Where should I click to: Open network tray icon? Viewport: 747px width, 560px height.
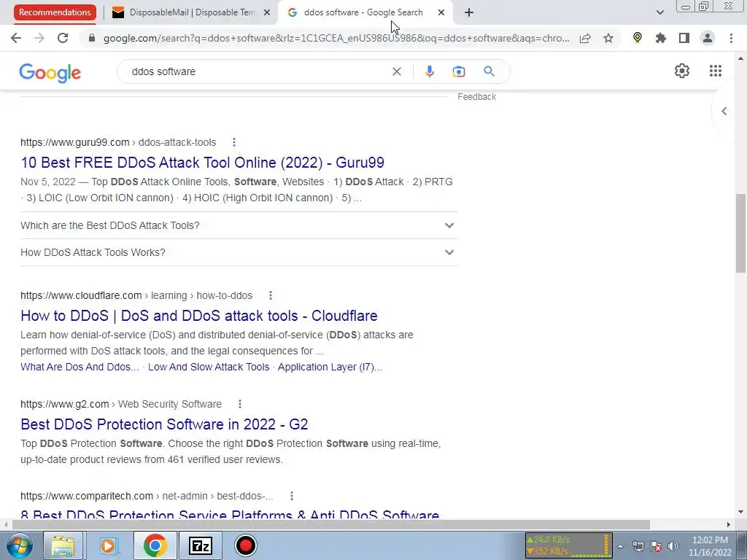coord(638,546)
